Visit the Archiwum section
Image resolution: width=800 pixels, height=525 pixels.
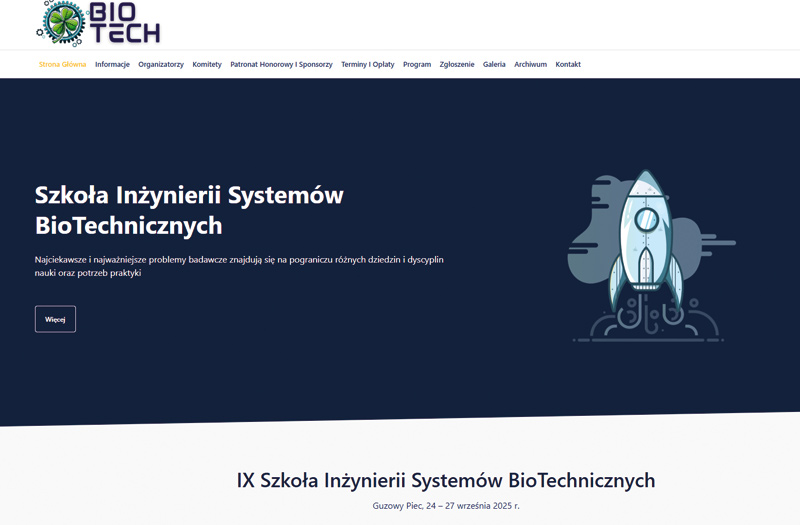[531, 64]
